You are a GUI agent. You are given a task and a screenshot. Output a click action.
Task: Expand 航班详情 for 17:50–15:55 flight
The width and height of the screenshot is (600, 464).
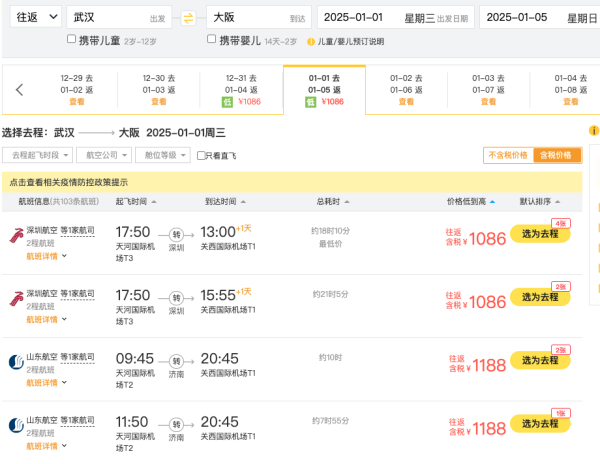pos(46,319)
